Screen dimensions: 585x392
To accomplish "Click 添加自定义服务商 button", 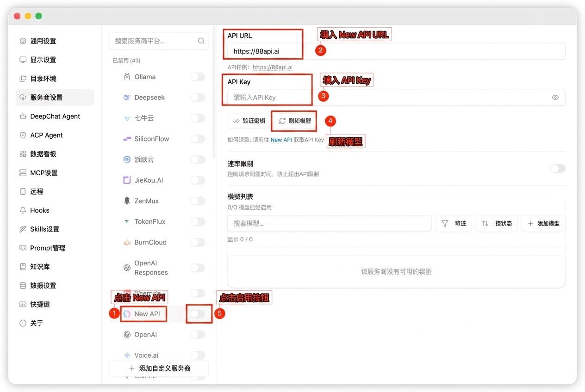I will (x=159, y=368).
